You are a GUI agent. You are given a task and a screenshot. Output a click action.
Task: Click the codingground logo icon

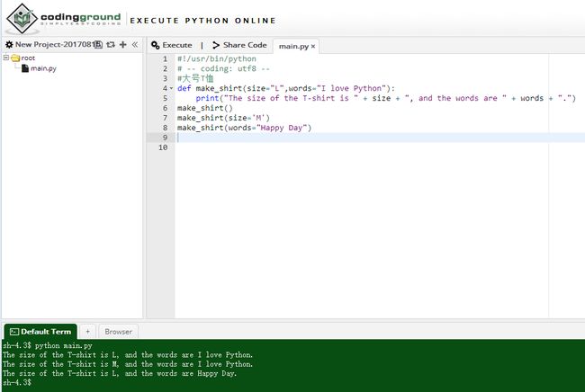point(22,18)
